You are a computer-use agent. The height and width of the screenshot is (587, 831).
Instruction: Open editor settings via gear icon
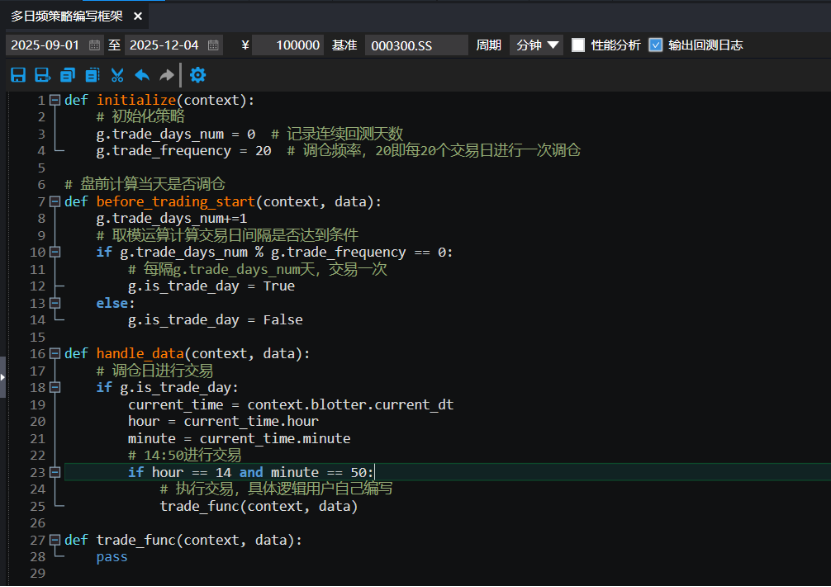click(198, 75)
